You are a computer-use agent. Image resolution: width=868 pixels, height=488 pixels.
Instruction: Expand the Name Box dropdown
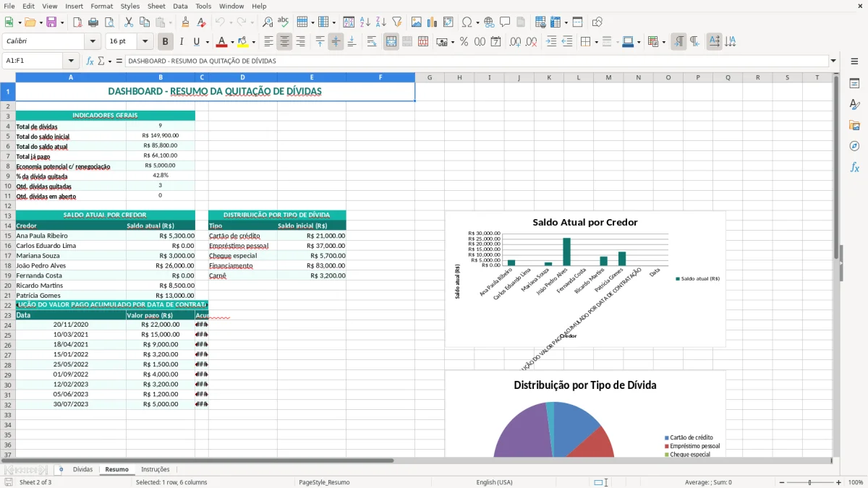click(72, 61)
